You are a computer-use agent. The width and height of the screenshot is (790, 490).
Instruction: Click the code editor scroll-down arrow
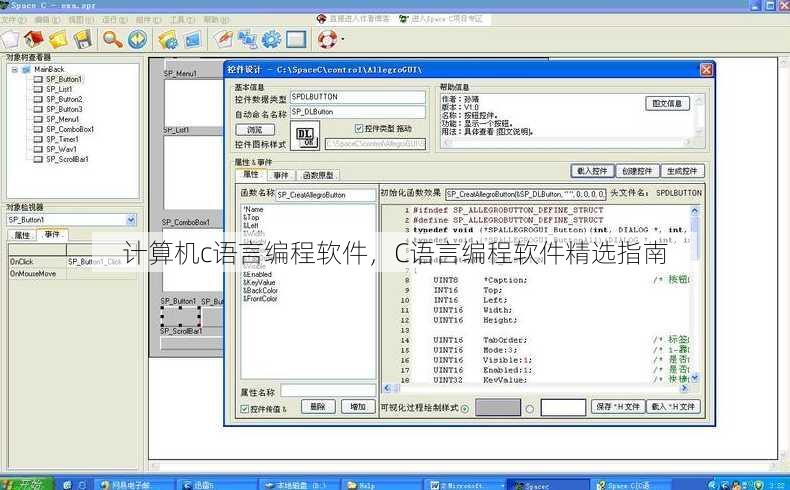coord(695,378)
